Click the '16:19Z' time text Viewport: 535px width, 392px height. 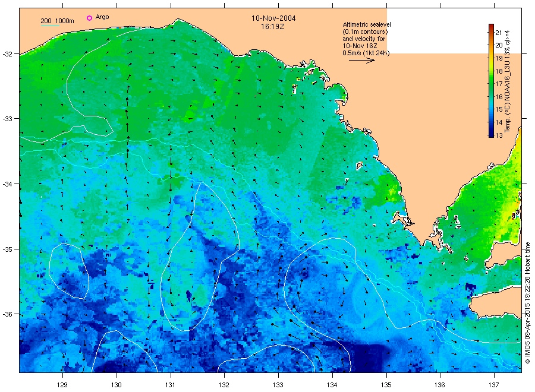click(273, 27)
